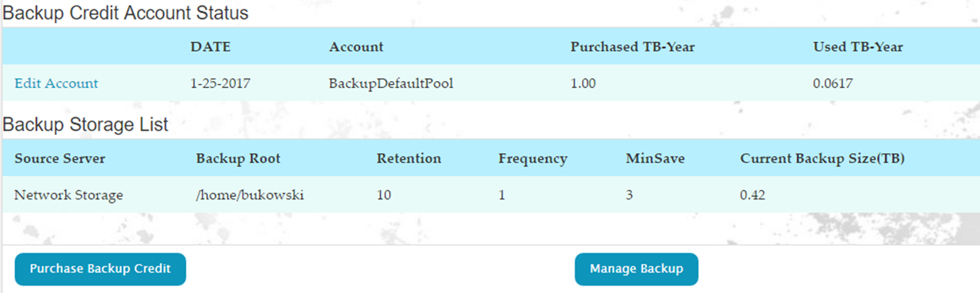Click the Source Server column header
This screenshot has width=980, height=293.
60,158
